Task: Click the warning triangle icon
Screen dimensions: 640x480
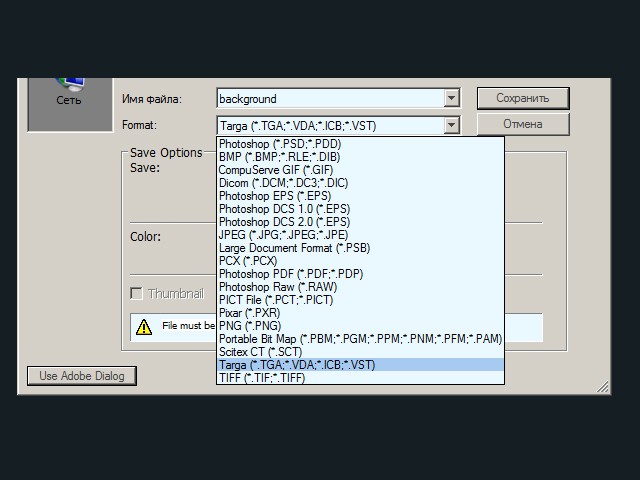Action: [x=144, y=327]
